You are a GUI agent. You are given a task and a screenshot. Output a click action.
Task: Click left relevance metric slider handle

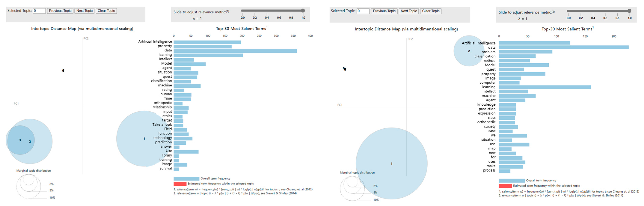303,10
